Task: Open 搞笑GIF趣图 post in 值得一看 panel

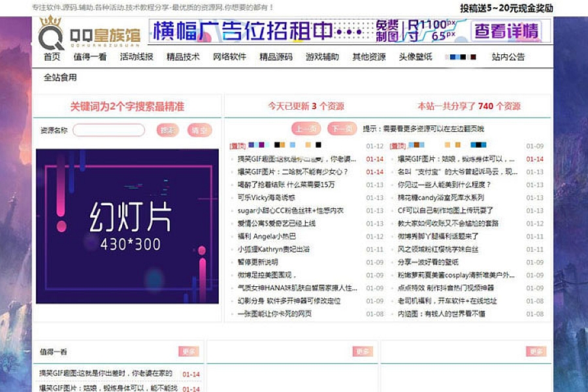Action: 106,374
